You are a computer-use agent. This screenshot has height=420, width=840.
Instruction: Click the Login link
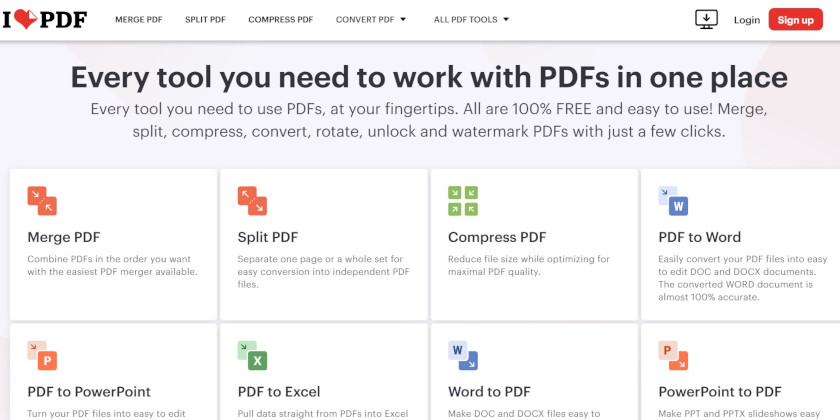click(747, 20)
